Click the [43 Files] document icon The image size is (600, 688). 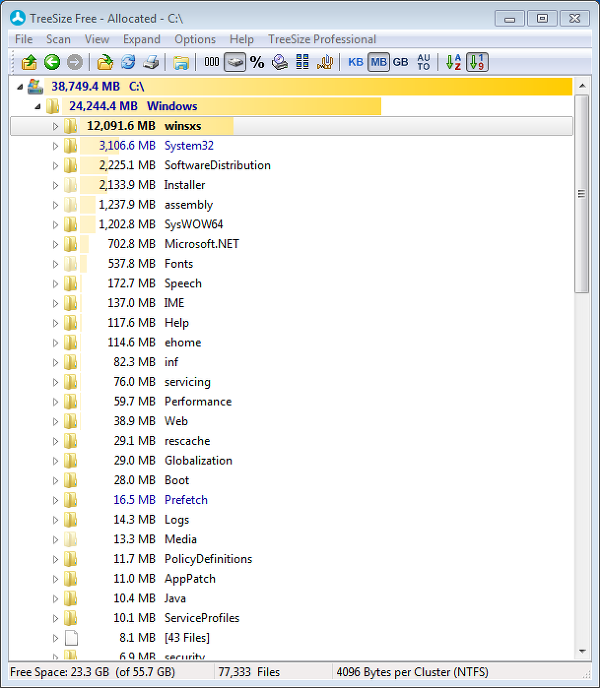[x=71, y=638]
